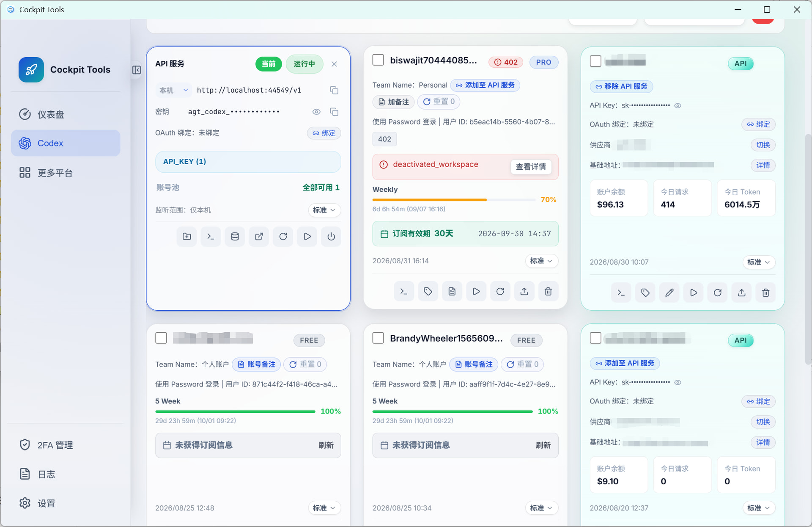The image size is (812, 527).
Task: Click the tag icon on biswajit account card
Action: coord(428,291)
